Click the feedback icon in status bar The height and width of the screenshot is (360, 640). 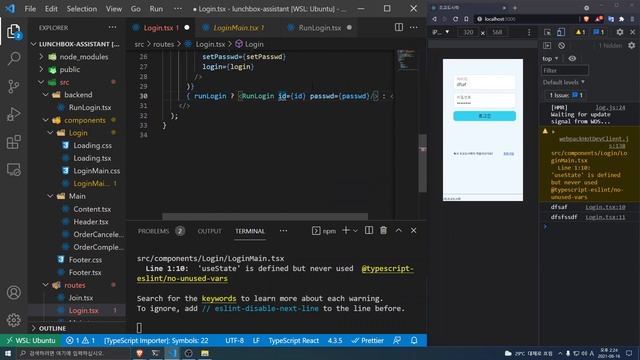(x=397, y=340)
